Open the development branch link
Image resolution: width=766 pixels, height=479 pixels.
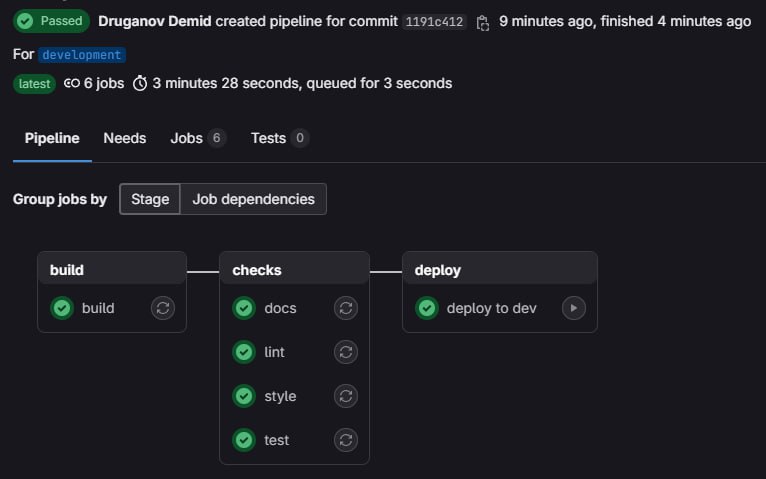82,55
